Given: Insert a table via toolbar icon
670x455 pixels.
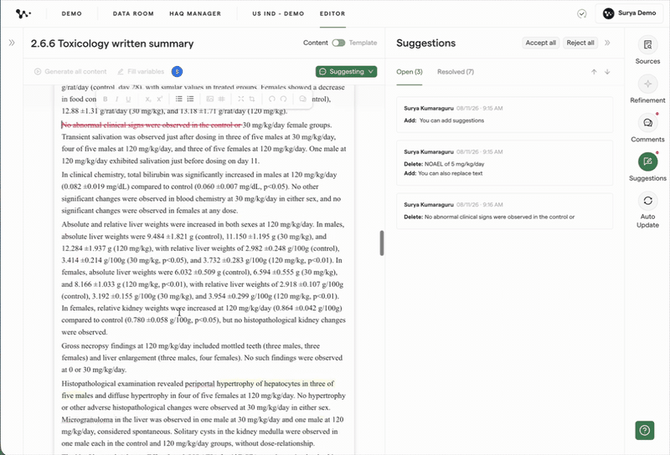Looking at the screenshot, I should click(221, 99).
